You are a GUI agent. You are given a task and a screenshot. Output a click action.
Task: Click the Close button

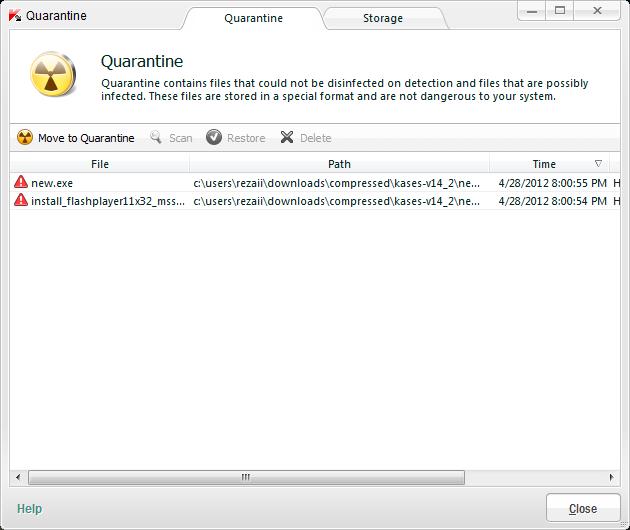point(583,508)
